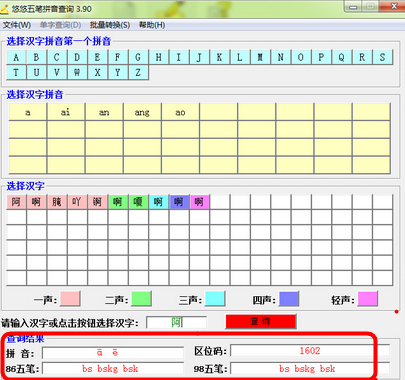Pick the pink 阿 character cell
Viewport: 405px width, 380px height.
point(16,202)
